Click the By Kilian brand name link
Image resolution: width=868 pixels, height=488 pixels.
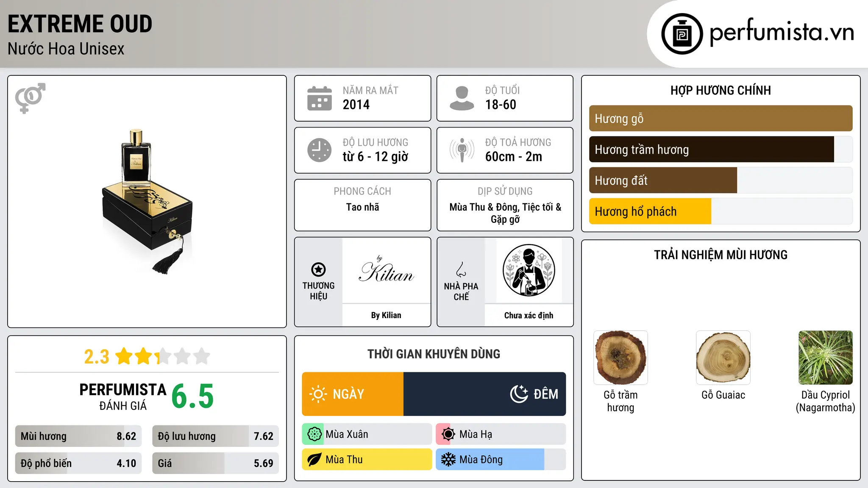[386, 315]
